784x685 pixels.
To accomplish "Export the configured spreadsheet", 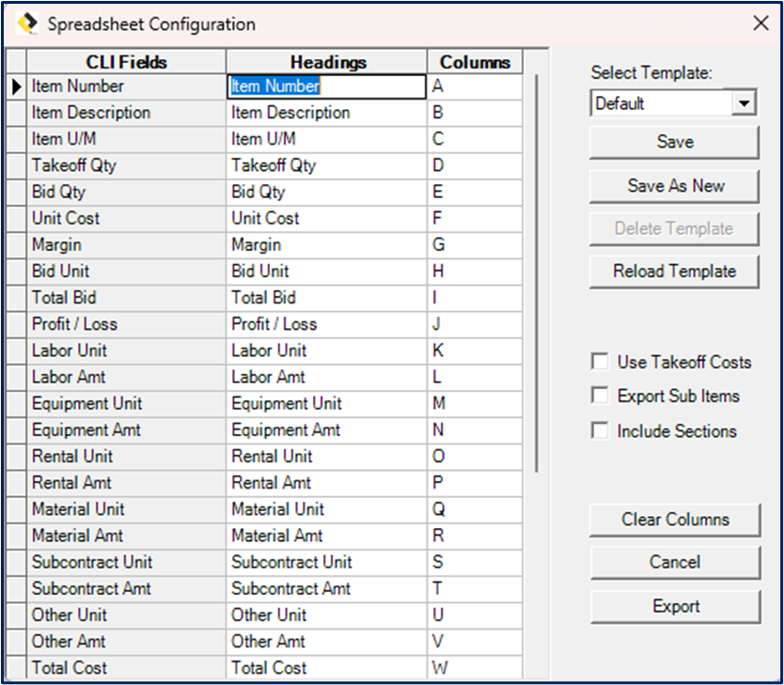I will point(673,605).
